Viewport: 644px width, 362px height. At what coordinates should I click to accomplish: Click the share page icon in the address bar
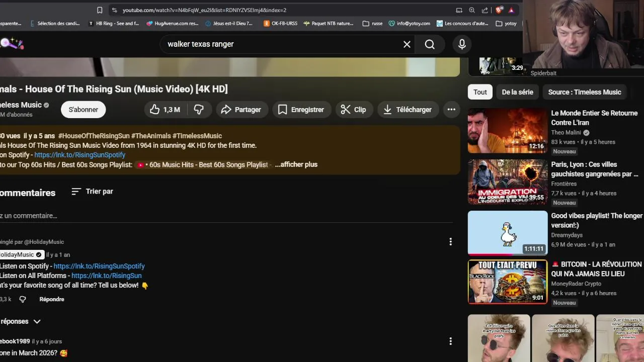click(x=485, y=10)
